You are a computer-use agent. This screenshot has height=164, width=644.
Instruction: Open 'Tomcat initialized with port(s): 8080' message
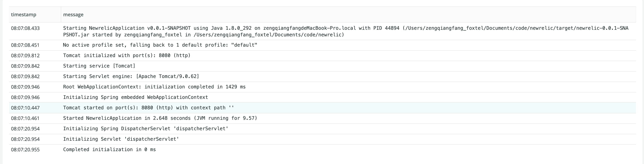(x=127, y=56)
